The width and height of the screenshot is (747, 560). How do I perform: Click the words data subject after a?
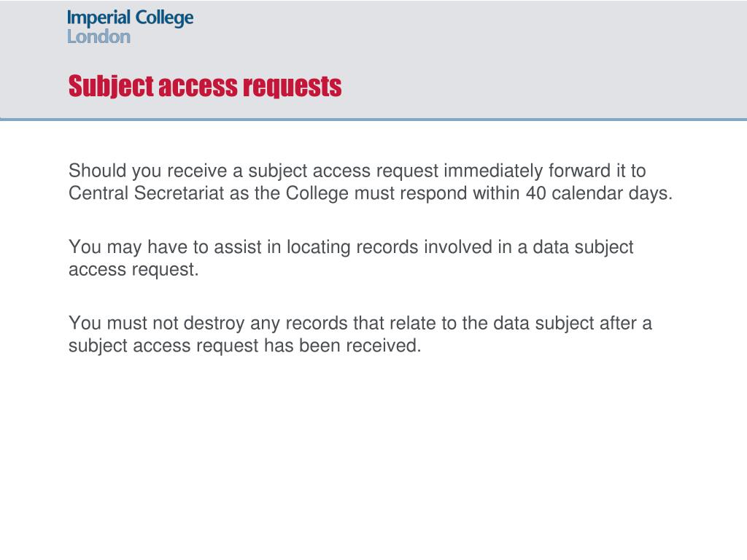tap(572, 323)
